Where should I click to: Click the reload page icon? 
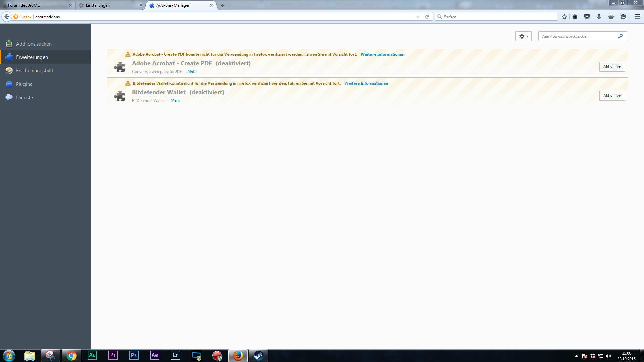pyautogui.click(x=427, y=17)
